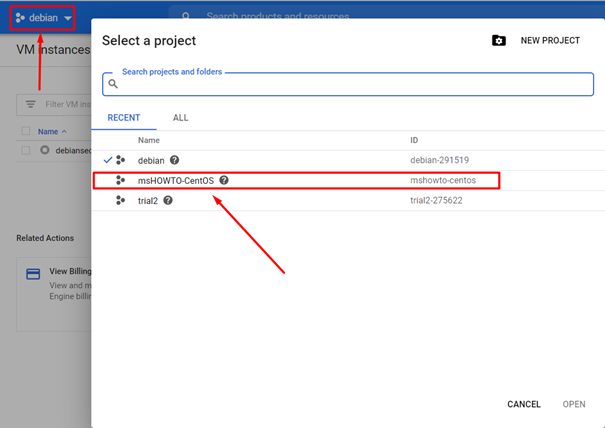This screenshot has height=428, width=605.
Task: Switch to the ALL tab
Action: (x=180, y=118)
